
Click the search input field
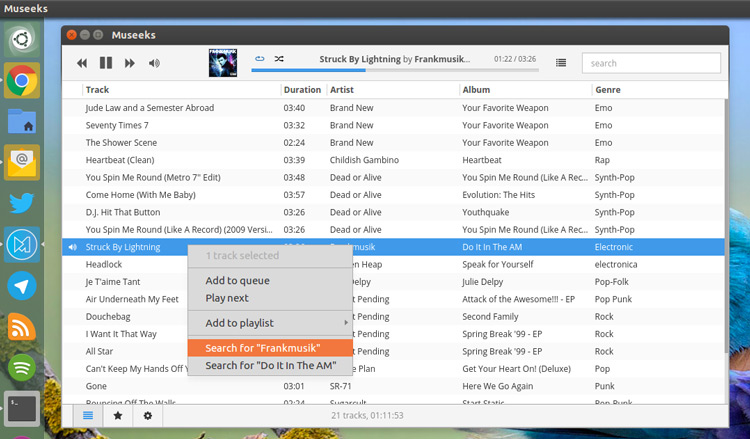[651, 63]
